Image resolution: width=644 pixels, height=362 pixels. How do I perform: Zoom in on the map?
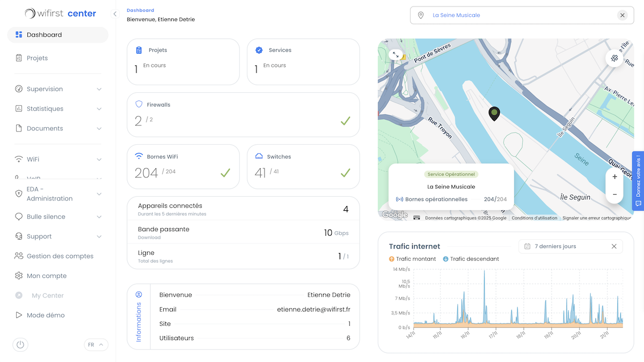pos(614,176)
